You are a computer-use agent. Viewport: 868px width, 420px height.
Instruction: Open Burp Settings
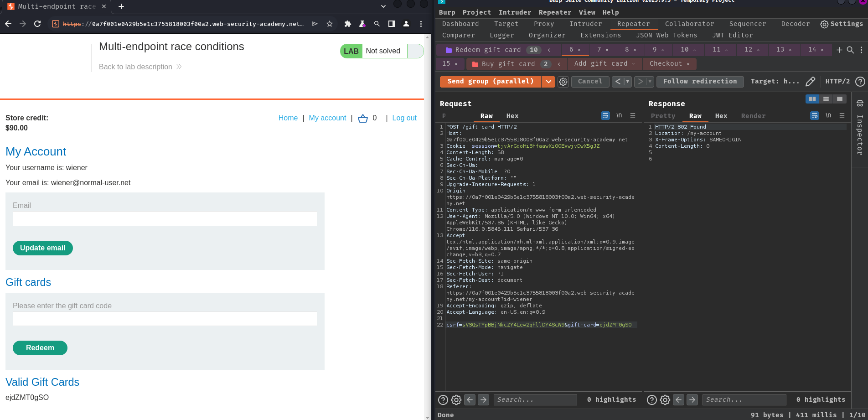click(x=842, y=24)
